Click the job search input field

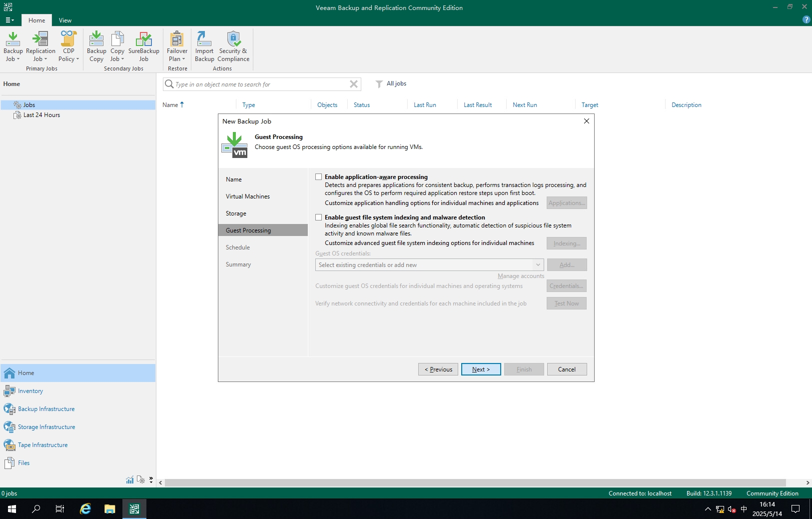pyautogui.click(x=260, y=84)
